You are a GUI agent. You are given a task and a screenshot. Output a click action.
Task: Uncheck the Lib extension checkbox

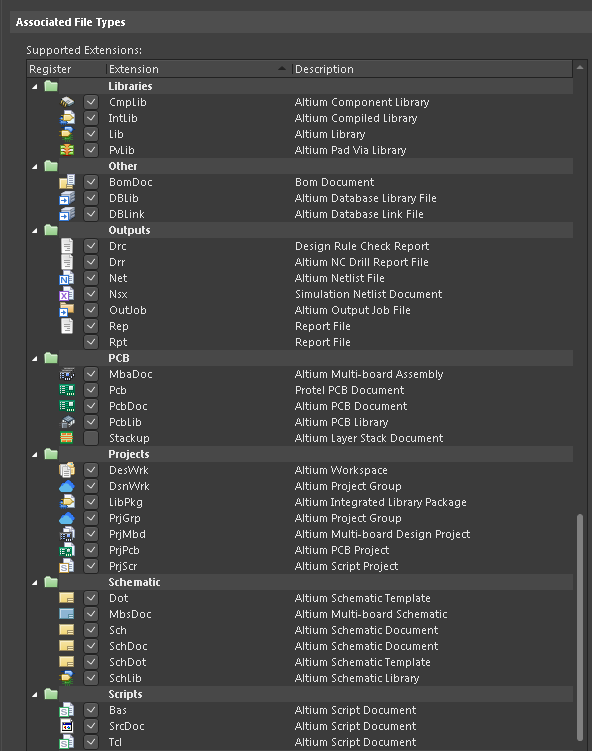coord(91,134)
